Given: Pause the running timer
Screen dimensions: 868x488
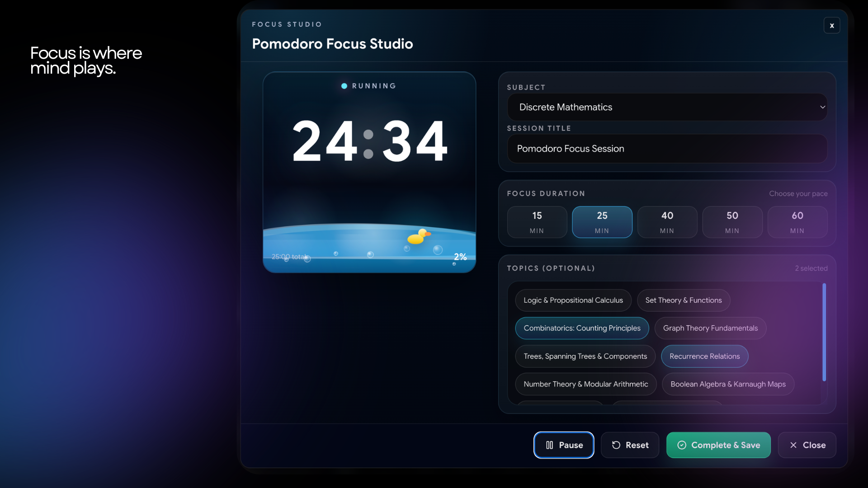Looking at the screenshot, I should click(x=564, y=445).
